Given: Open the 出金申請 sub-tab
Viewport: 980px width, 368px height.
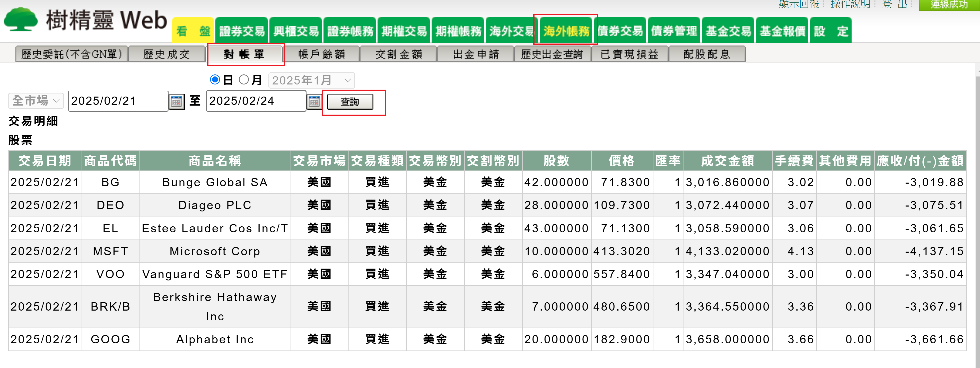Looking at the screenshot, I should [476, 54].
